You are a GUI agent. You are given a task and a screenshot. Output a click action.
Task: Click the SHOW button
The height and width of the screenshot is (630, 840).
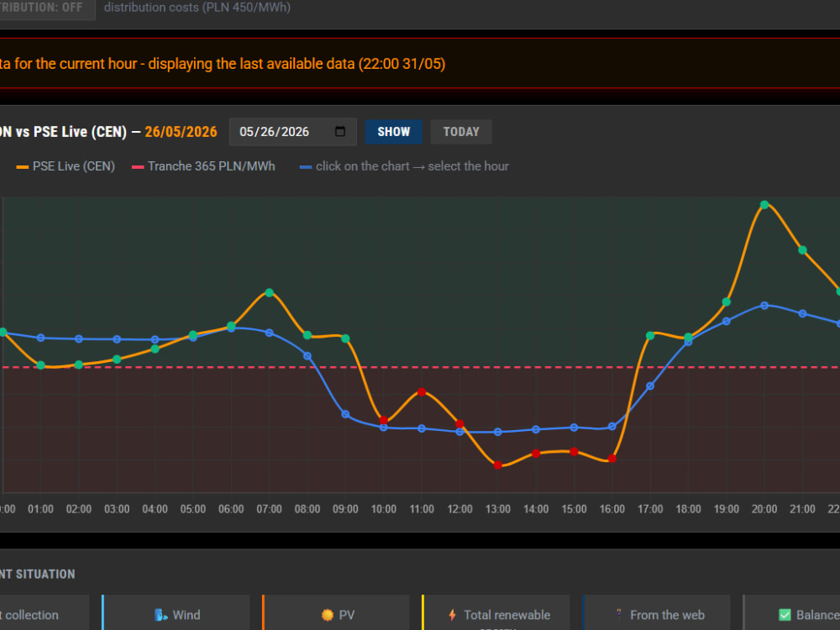click(394, 132)
